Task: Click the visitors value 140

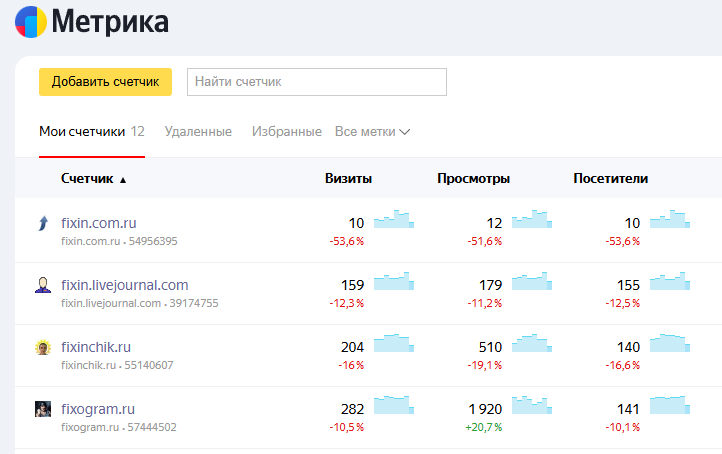Action: (628, 347)
